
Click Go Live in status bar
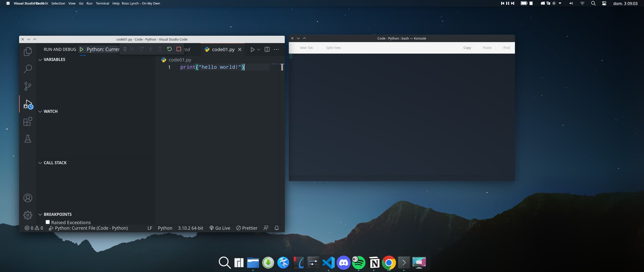(220, 228)
